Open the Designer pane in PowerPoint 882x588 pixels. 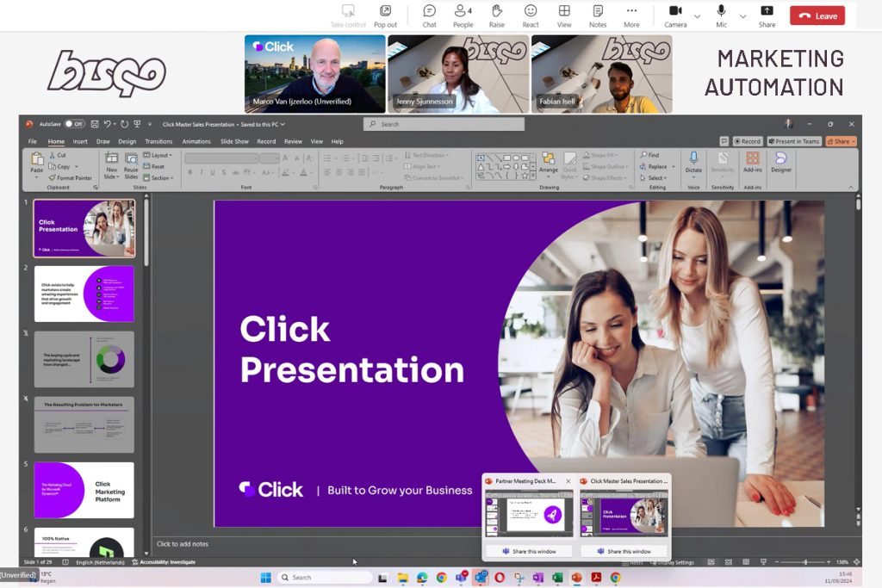click(780, 163)
